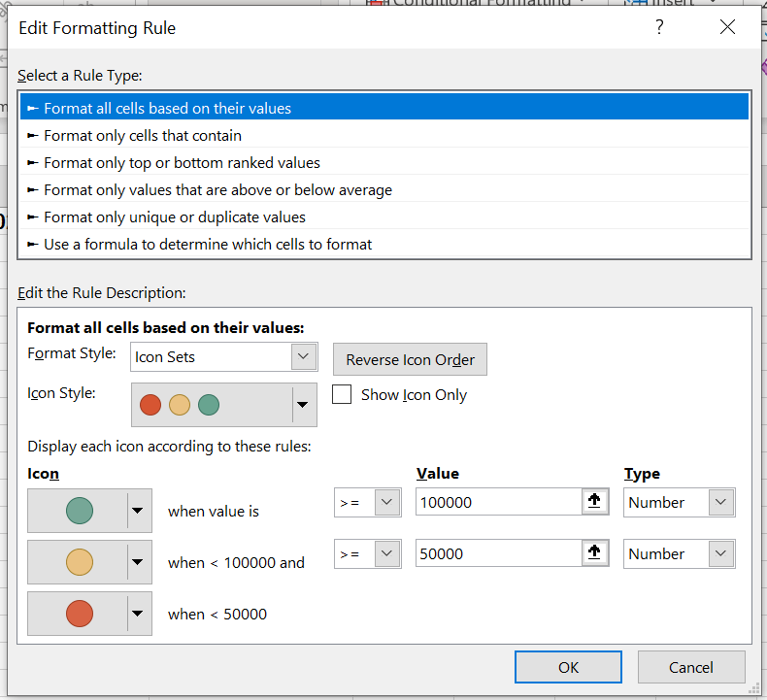
Task: Select 'Use a formula to determine' rule type
Action: point(208,245)
